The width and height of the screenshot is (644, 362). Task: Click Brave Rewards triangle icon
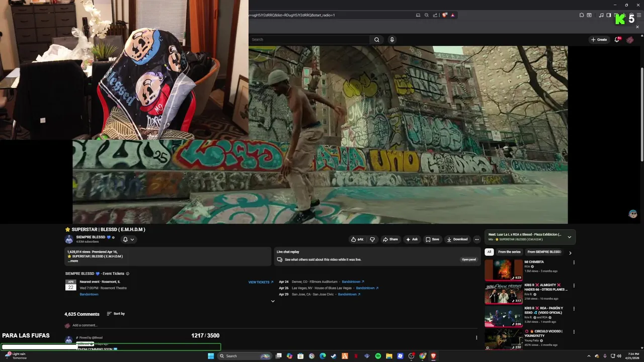click(x=452, y=15)
